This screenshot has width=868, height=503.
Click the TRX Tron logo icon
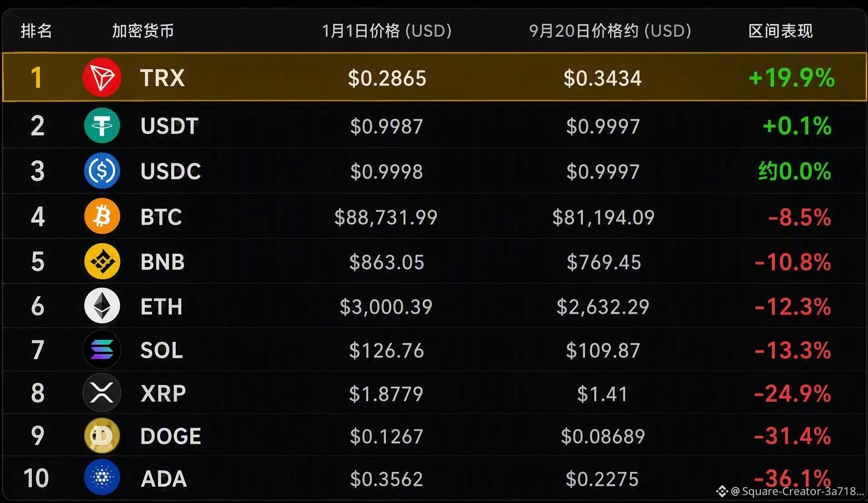coord(102,77)
